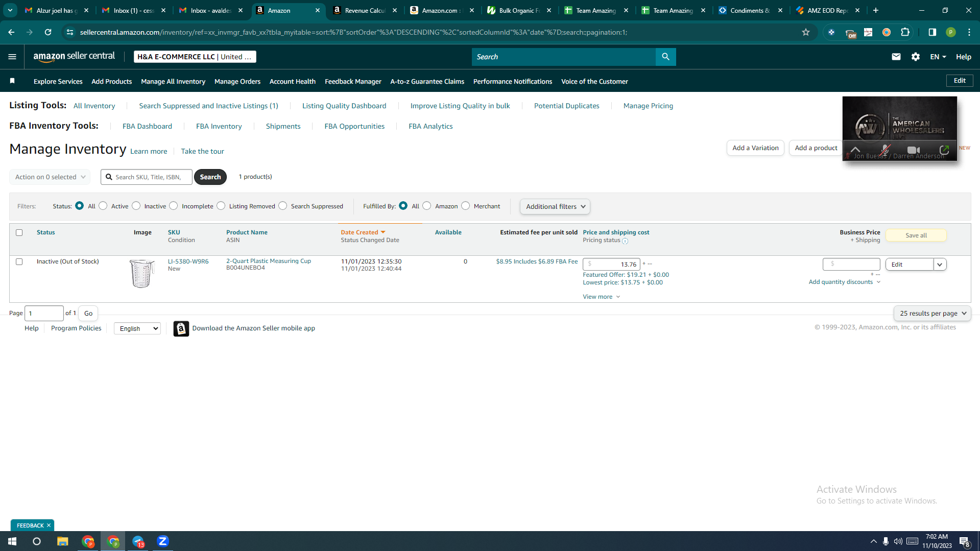Select the Incomplete status filter
980x551 pixels.
pyautogui.click(x=174, y=205)
